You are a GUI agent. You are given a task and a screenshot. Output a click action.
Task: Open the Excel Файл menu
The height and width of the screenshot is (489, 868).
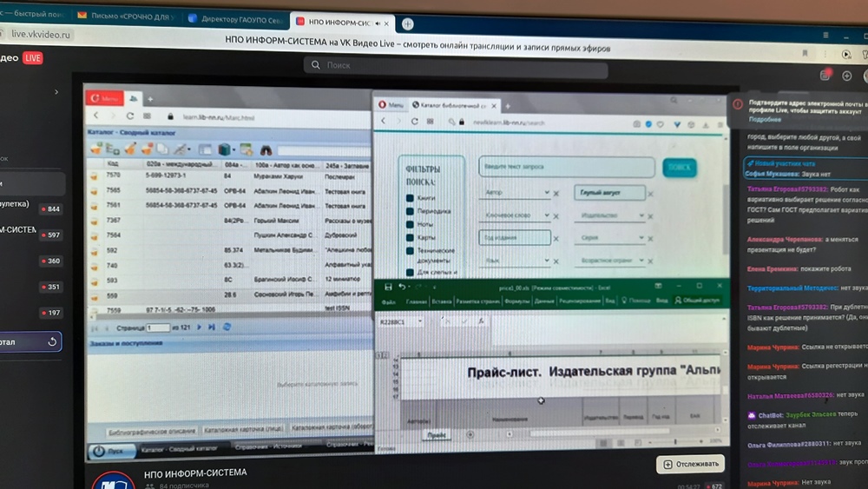click(389, 301)
